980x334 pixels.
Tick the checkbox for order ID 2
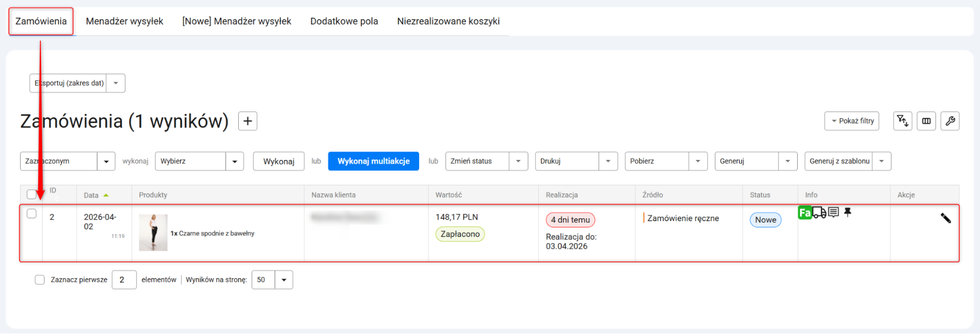[x=32, y=214]
